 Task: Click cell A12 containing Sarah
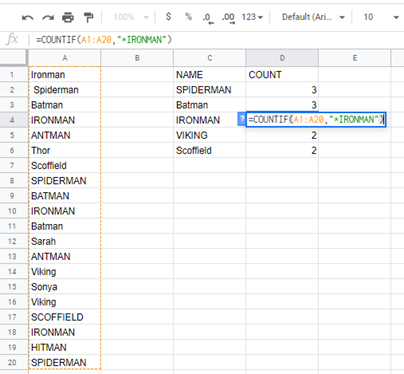click(x=65, y=241)
